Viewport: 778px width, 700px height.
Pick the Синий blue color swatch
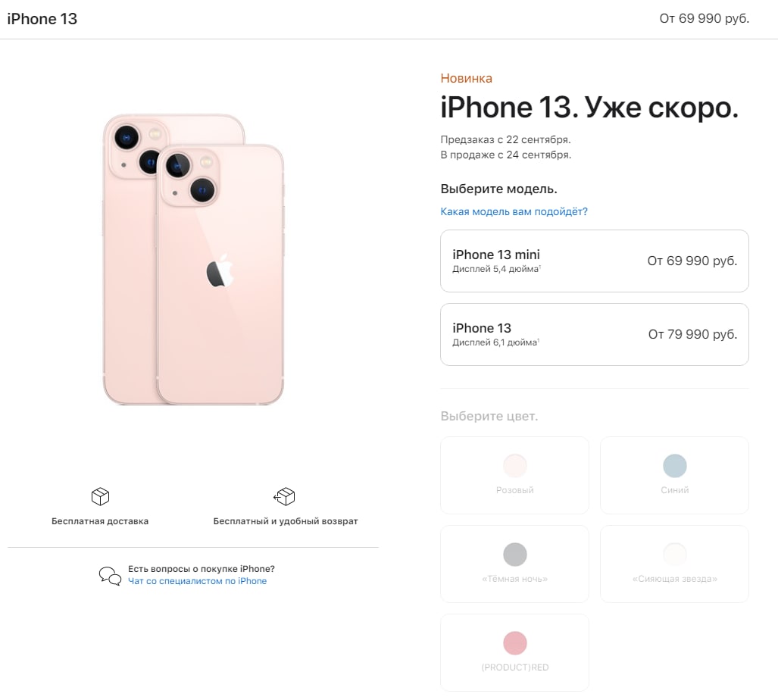click(x=674, y=465)
